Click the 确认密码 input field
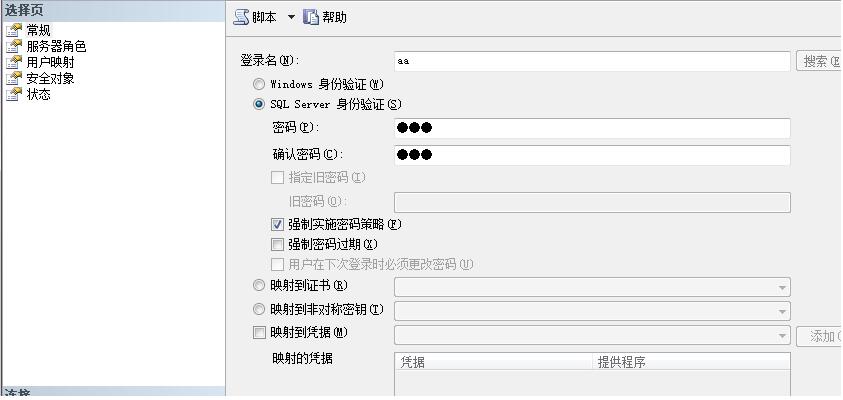Screen dimensions: 843x400 point(592,155)
